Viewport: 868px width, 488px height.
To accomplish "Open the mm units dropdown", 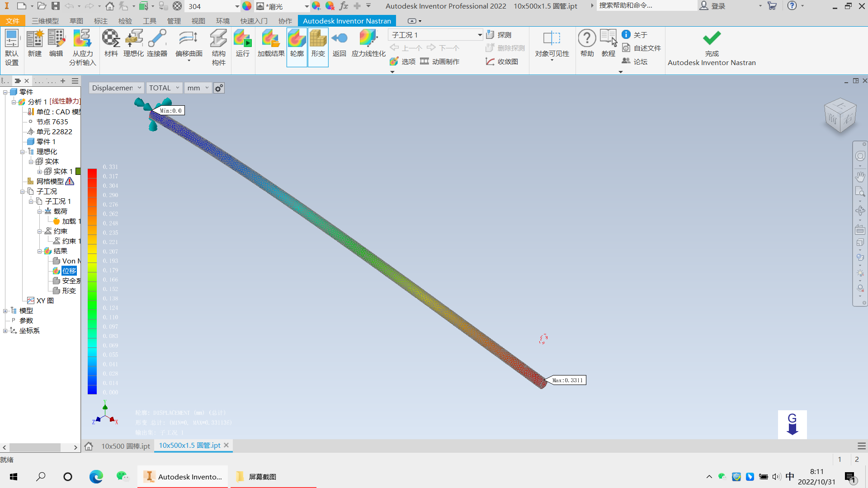I will pos(198,88).
